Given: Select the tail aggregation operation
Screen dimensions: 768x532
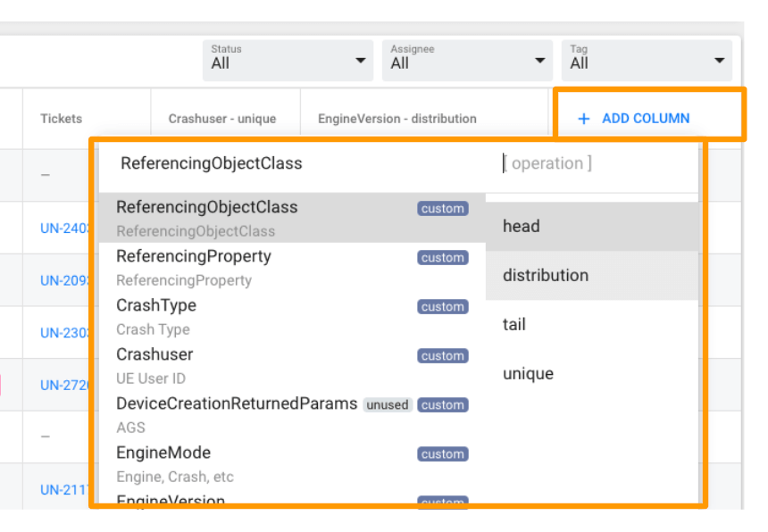Looking at the screenshot, I should pyautogui.click(x=513, y=324).
